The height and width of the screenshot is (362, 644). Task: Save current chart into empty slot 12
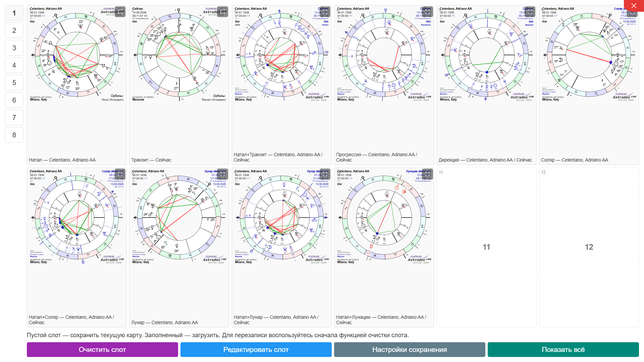click(589, 247)
